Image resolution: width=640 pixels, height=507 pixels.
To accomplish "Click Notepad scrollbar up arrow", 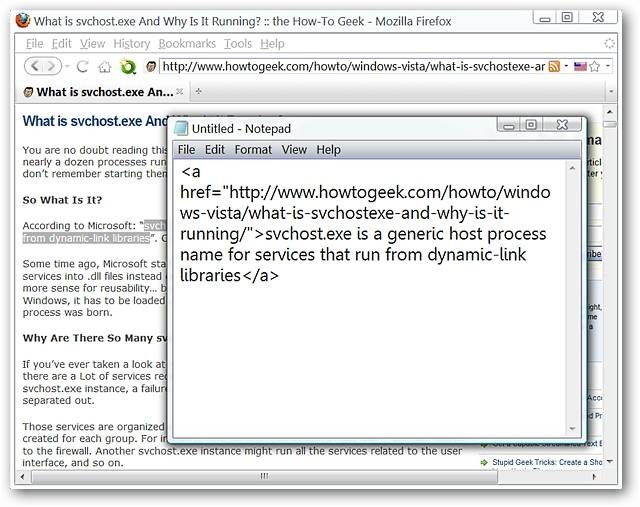I will [x=572, y=168].
